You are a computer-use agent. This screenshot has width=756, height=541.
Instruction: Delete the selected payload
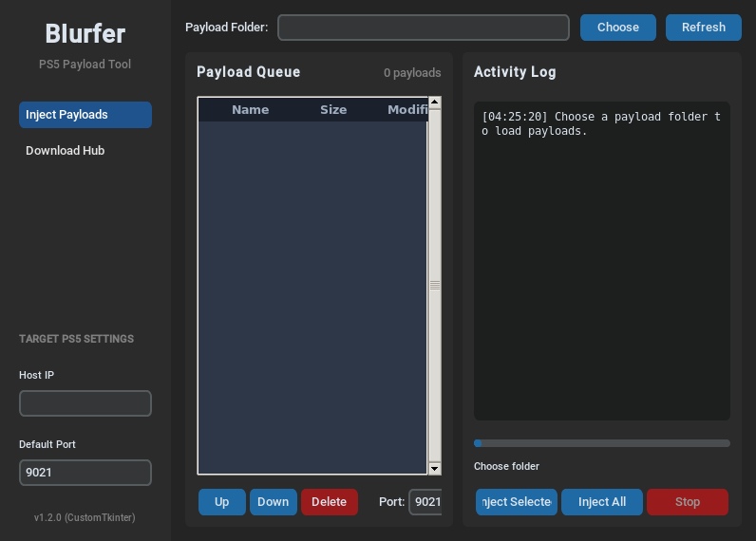(x=330, y=502)
